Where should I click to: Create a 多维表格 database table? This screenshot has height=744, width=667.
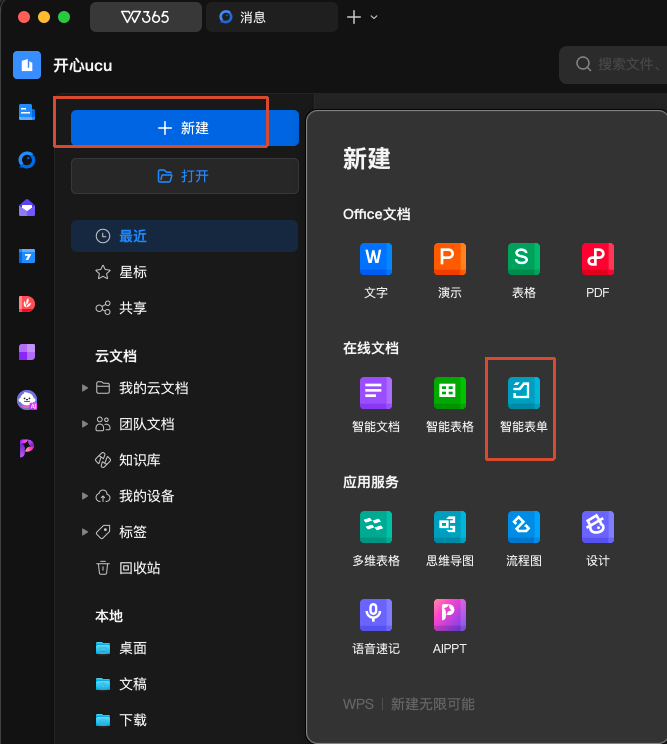376,539
